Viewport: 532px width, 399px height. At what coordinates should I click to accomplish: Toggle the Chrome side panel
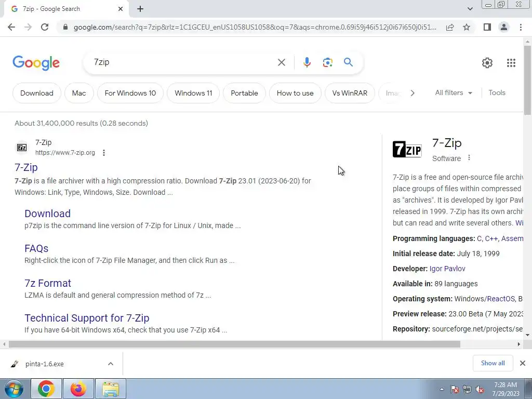[487, 27]
